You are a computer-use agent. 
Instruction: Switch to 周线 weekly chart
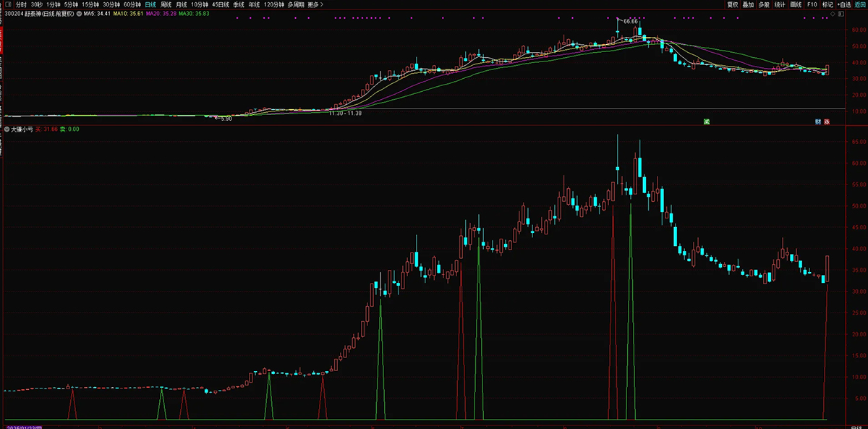point(166,4)
